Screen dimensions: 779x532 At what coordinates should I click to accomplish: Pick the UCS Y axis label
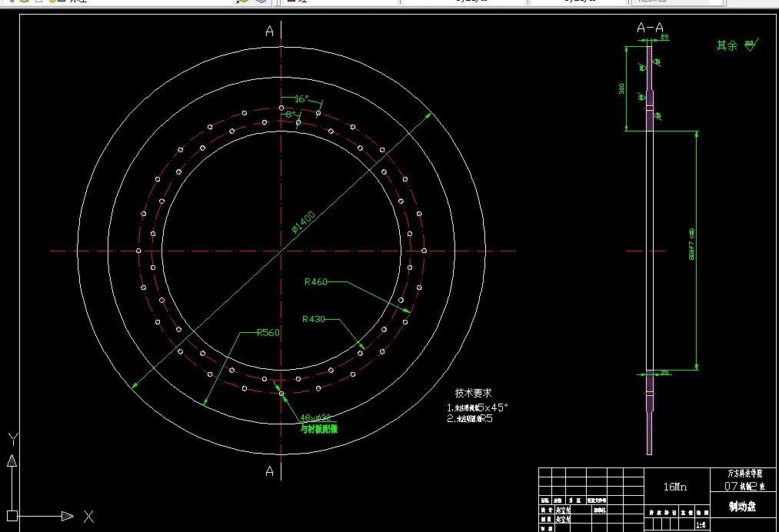(x=13, y=439)
